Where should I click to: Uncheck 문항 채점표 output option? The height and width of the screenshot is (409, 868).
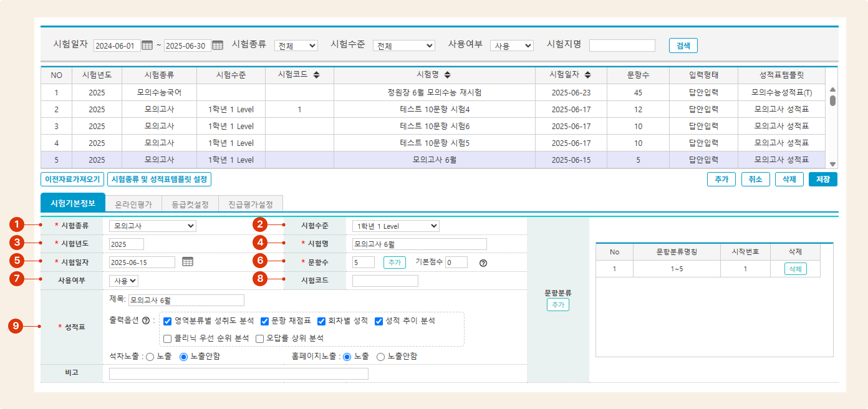click(x=264, y=321)
